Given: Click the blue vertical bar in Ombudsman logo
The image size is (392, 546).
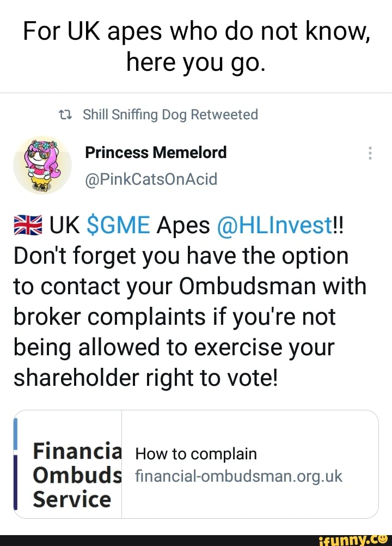Looking at the screenshot, I should coord(16,434).
